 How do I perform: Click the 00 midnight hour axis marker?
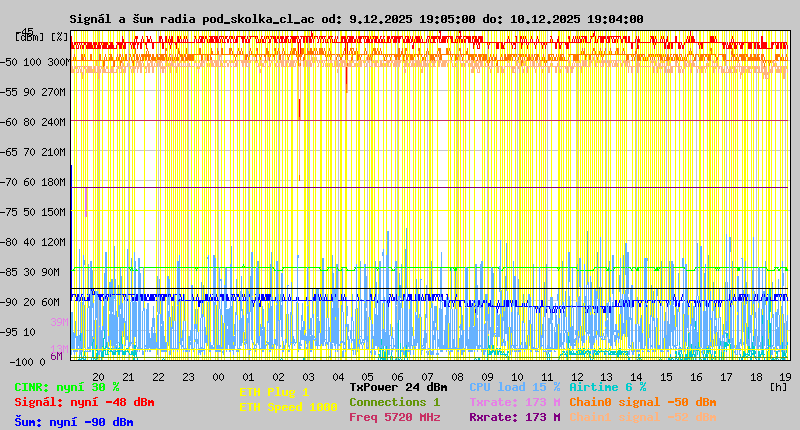218,376
